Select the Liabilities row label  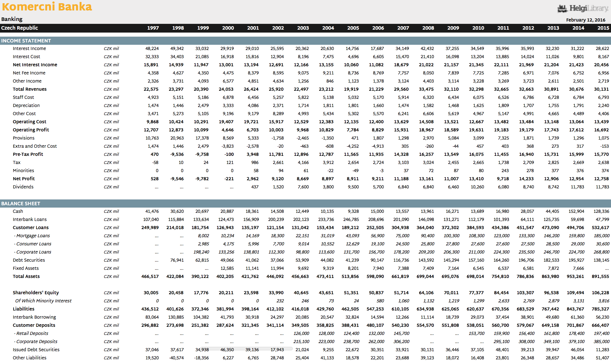pos(24,309)
